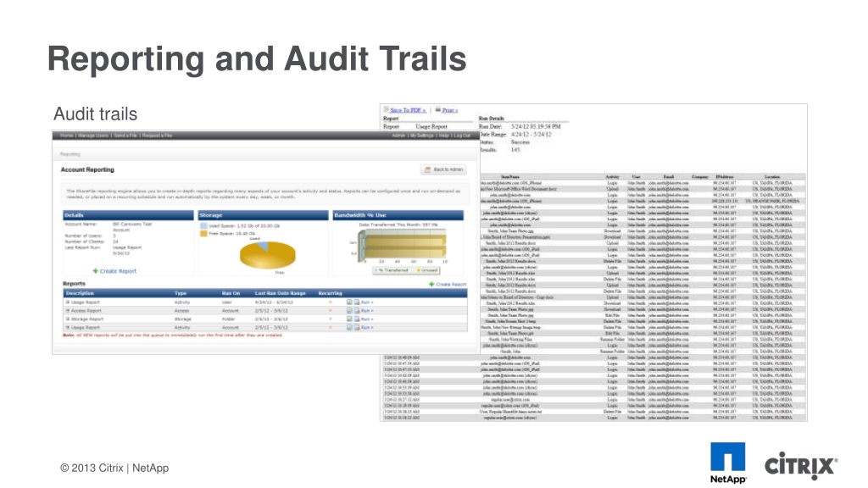
Task: Click Last Run Date Range column header
Action: [280, 293]
